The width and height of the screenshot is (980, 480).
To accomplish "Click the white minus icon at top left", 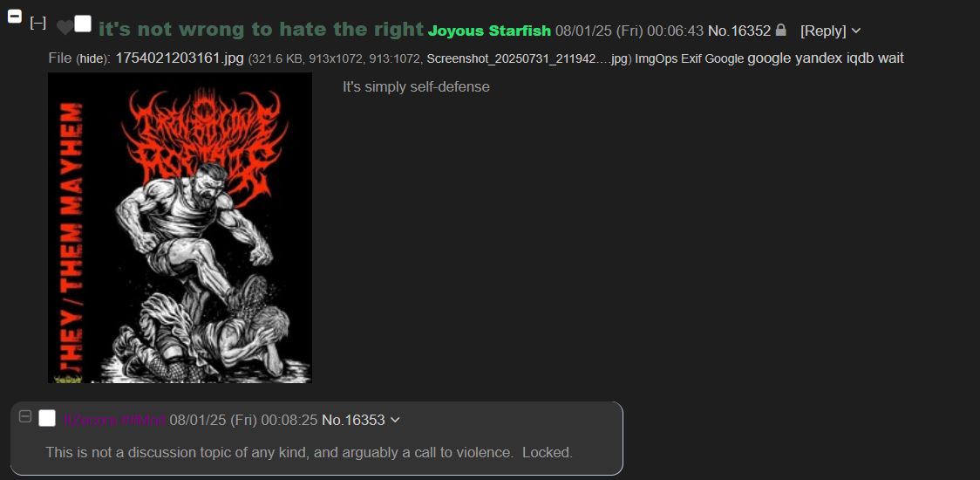I will pyautogui.click(x=14, y=17).
